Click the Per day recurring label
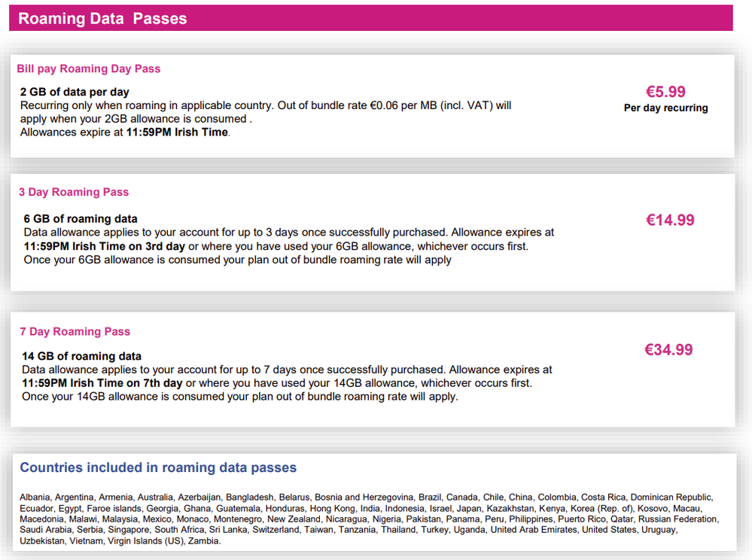 pyautogui.click(x=665, y=108)
